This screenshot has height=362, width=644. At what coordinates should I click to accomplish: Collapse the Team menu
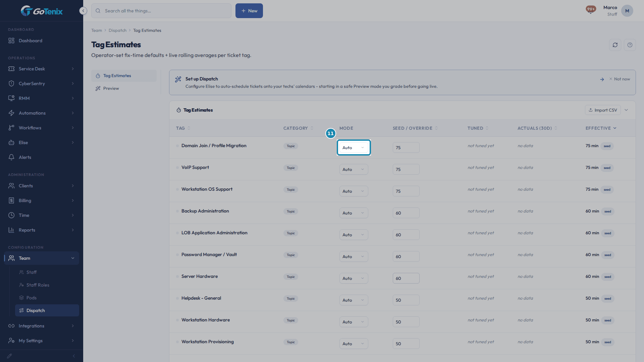(42, 258)
